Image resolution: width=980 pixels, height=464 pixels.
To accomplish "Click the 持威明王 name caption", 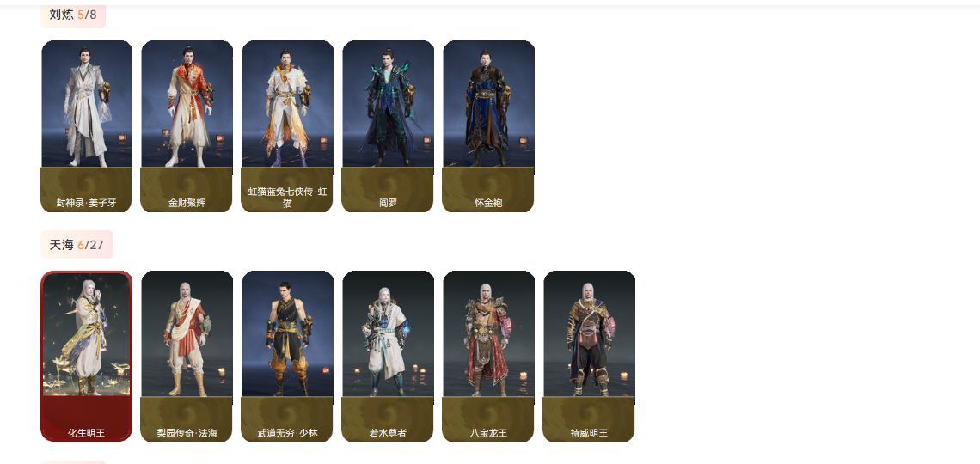I will (590, 433).
